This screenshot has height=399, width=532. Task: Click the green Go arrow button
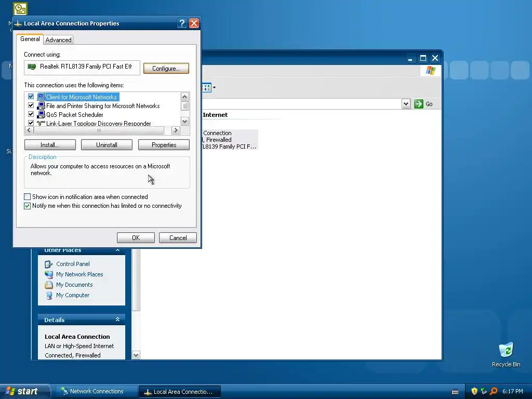tap(419, 104)
